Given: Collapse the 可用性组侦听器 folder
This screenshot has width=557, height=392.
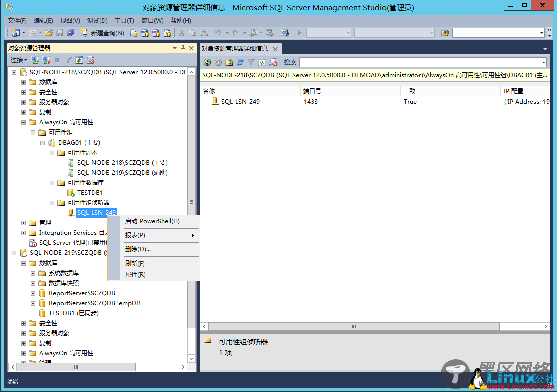Looking at the screenshot, I should click(x=52, y=203).
